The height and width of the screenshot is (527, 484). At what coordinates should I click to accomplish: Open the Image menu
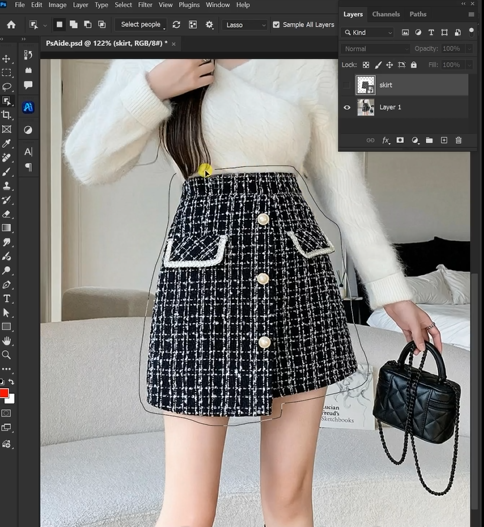tap(57, 5)
